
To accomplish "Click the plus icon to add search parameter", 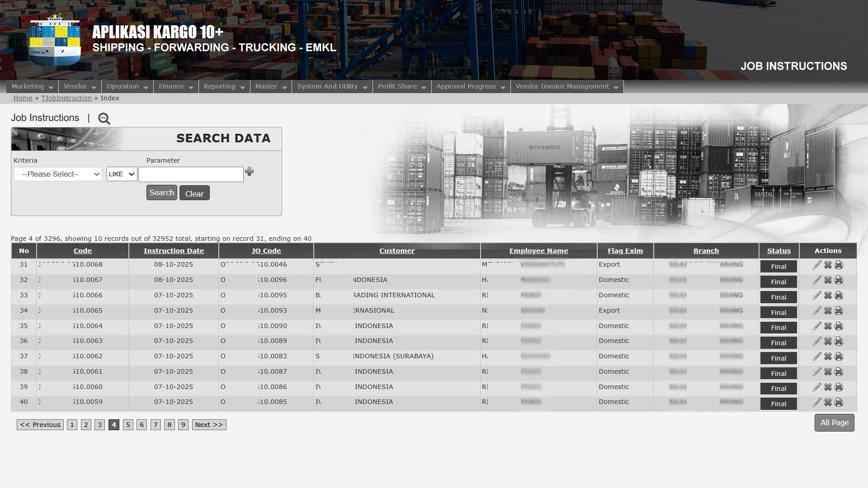I will point(249,172).
